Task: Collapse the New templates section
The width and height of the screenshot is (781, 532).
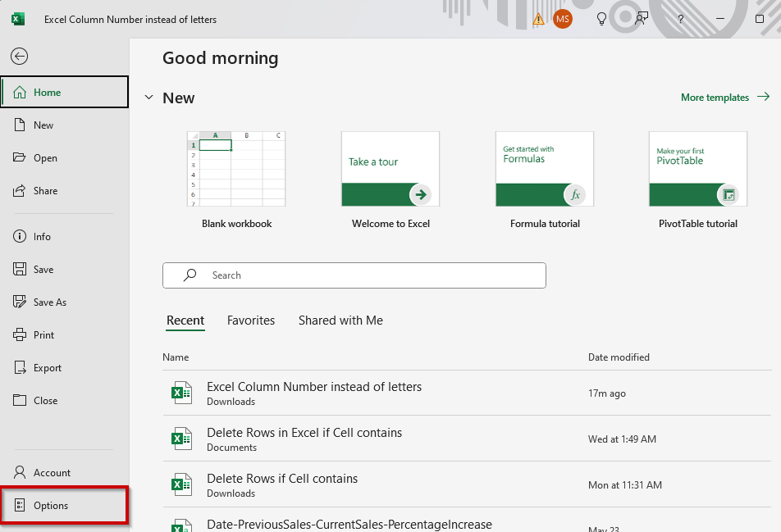Action: click(x=148, y=98)
